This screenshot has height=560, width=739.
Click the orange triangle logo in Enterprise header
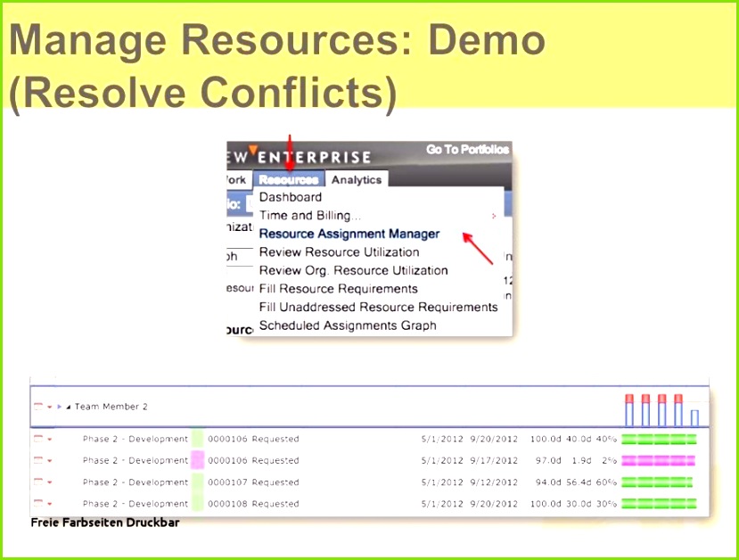pyautogui.click(x=253, y=150)
